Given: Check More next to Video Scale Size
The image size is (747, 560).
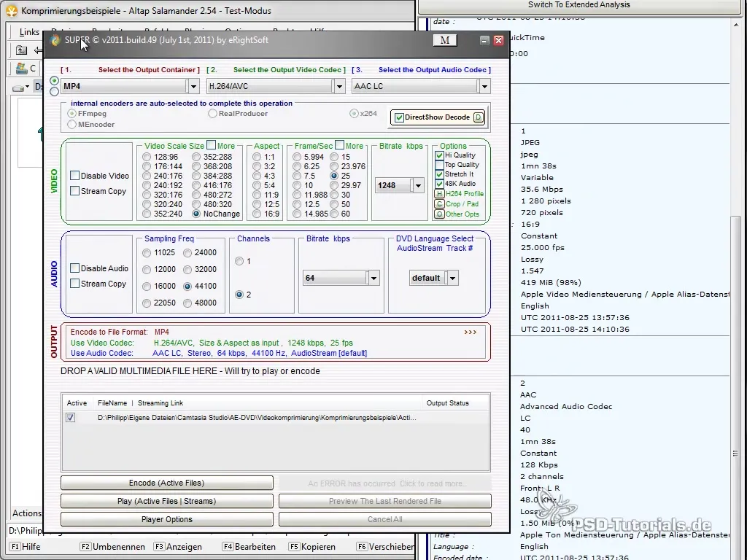Looking at the screenshot, I should [211, 145].
